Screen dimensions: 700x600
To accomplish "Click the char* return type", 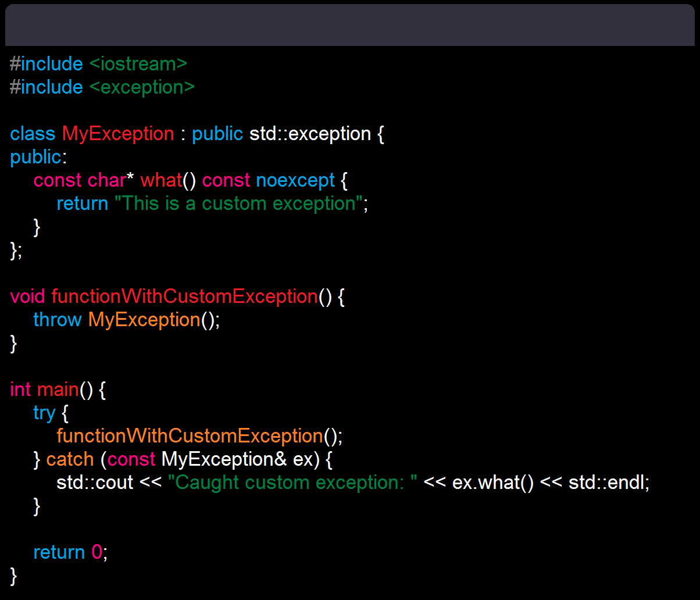I will 111,180.
